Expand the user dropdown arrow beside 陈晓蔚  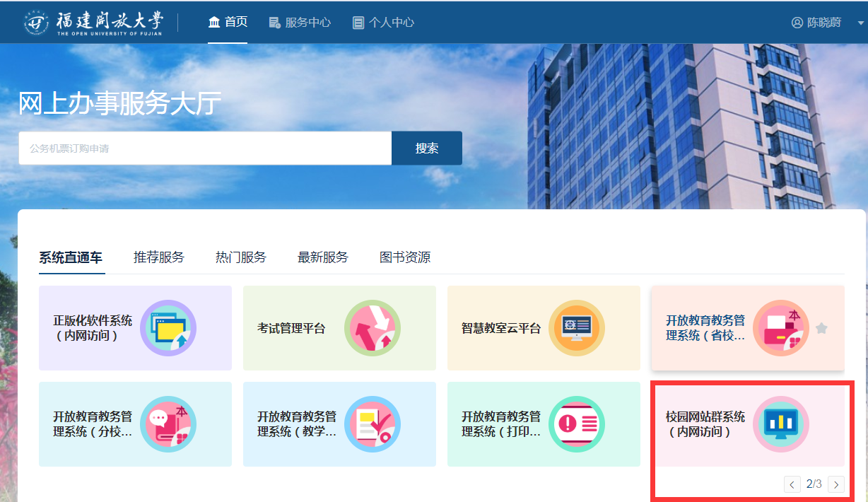tap(860, 23)
